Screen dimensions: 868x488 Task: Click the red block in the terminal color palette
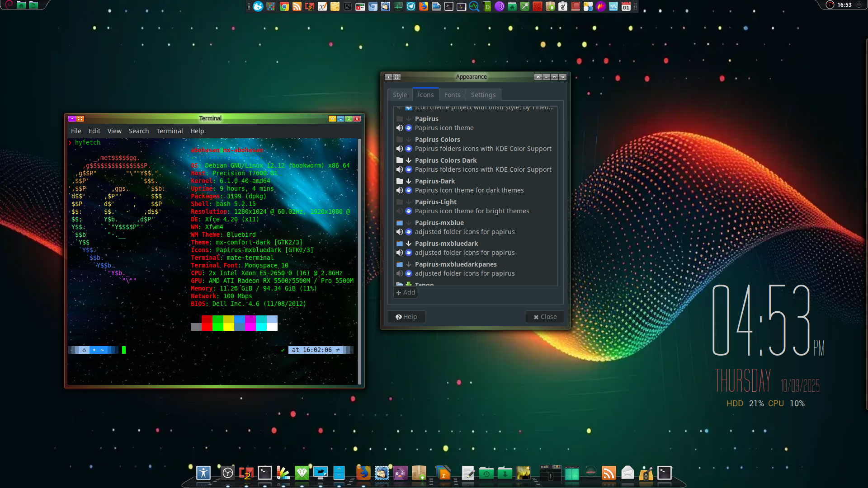pos(207,323)
